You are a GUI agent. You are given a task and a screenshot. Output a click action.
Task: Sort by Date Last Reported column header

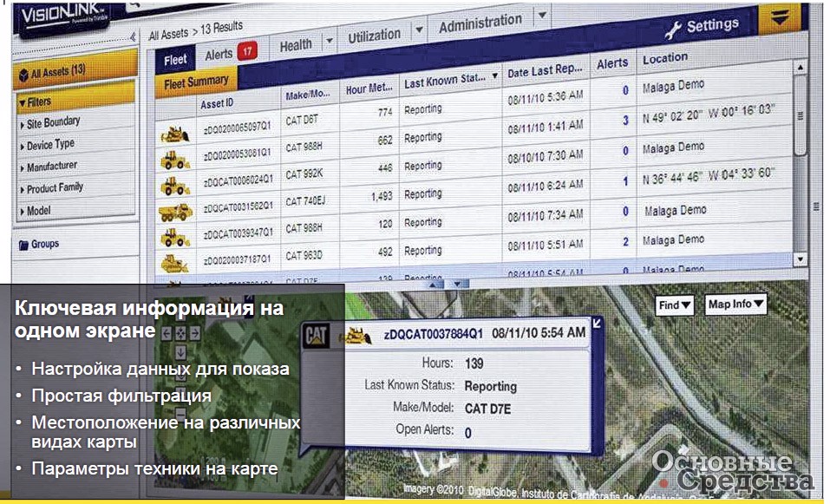tap(545, 70)
